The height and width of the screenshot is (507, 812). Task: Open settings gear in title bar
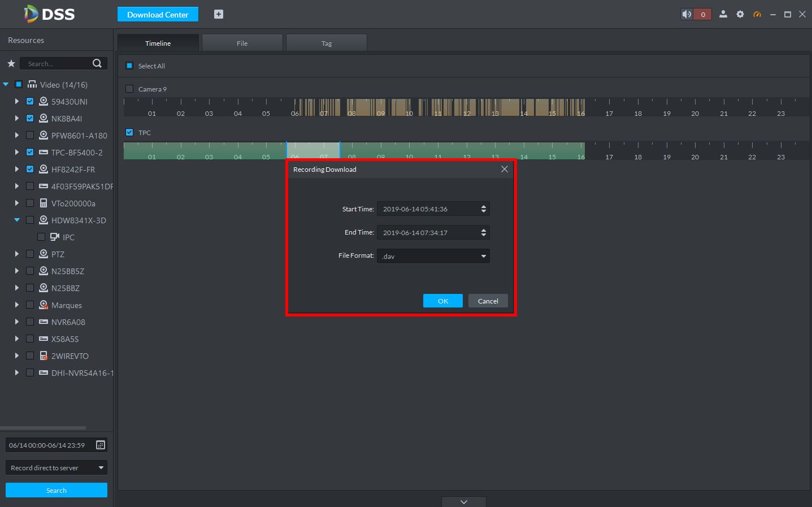point(740,14)
